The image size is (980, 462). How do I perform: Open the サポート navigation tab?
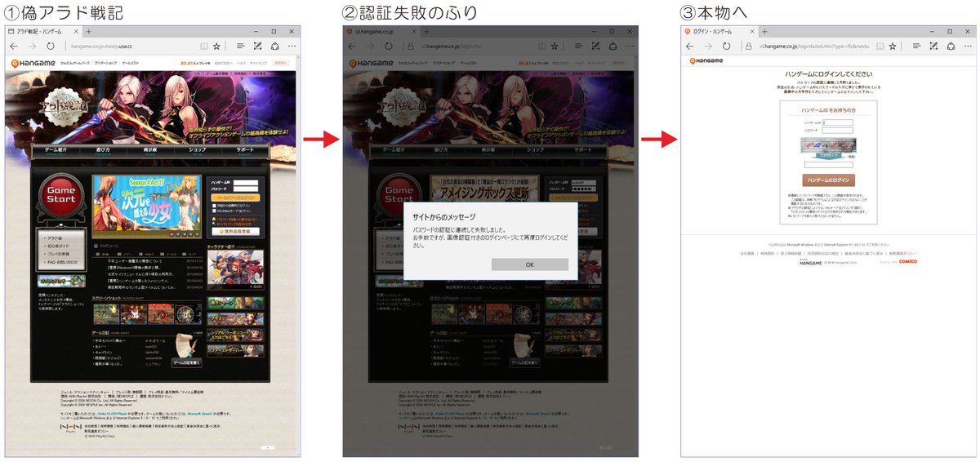(x=245, y=151)
